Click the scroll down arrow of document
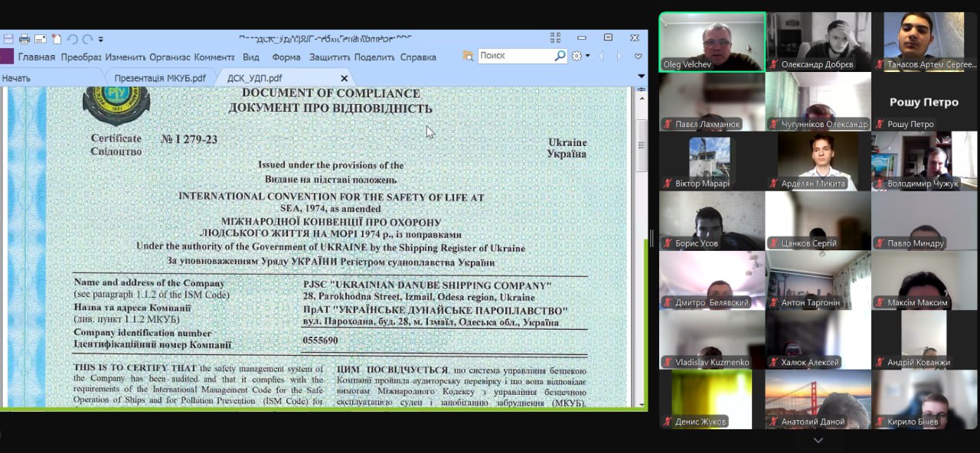Screen dimensions: 980x453 tap(642, 403)
